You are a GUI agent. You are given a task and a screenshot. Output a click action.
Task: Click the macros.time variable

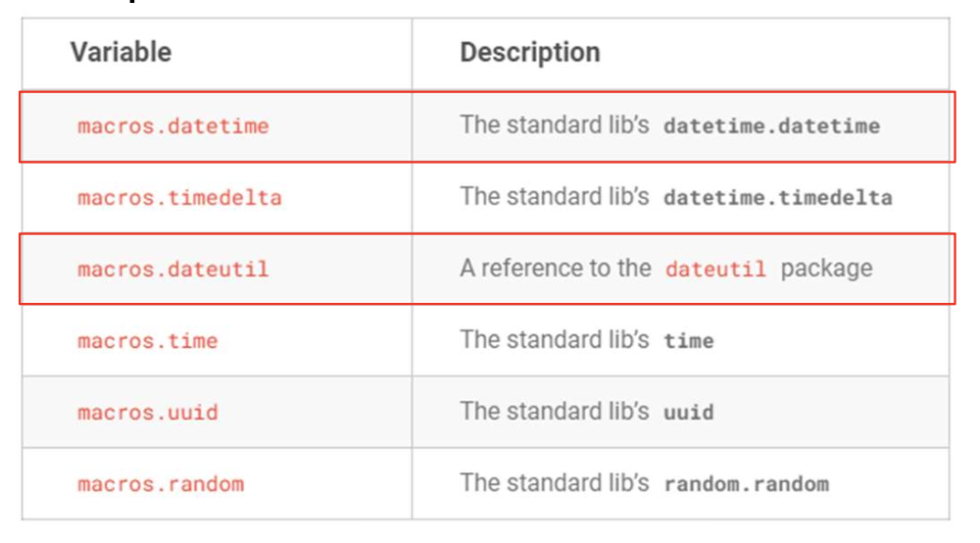tap(147, 341)
